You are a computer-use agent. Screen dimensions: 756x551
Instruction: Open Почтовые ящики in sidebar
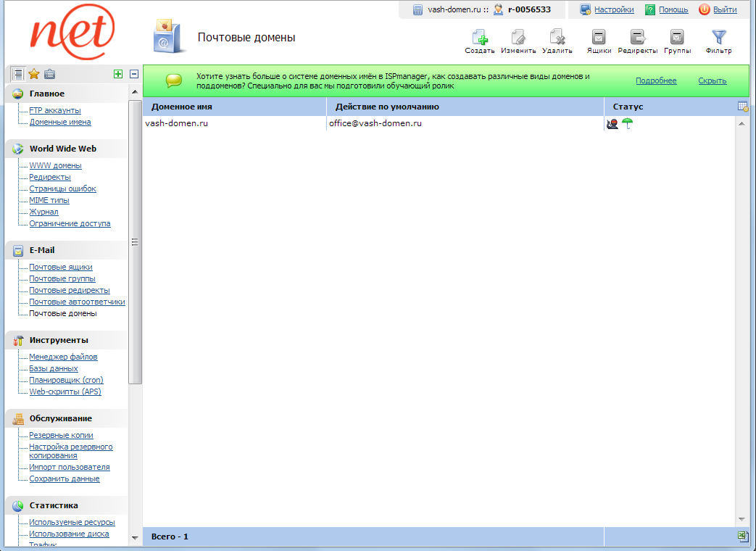[61, 268]
